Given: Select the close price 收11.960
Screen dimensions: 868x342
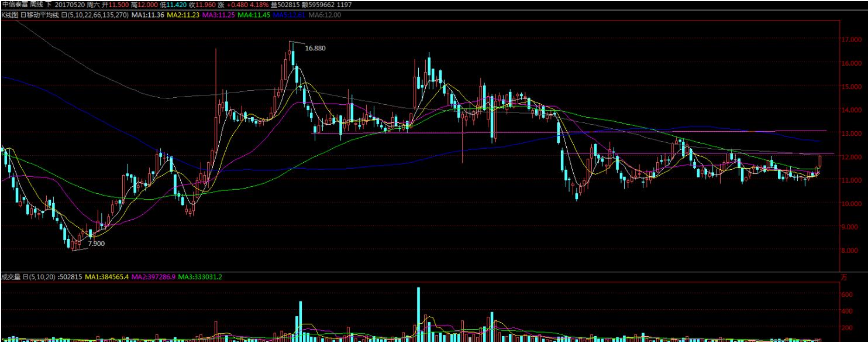Looking at the screenshot, I should (203, 5).
